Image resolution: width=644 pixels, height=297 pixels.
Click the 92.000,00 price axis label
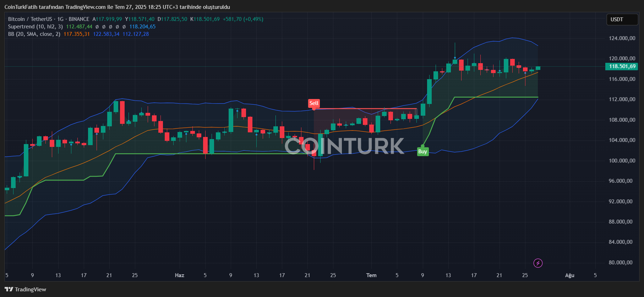coord(621,202)
